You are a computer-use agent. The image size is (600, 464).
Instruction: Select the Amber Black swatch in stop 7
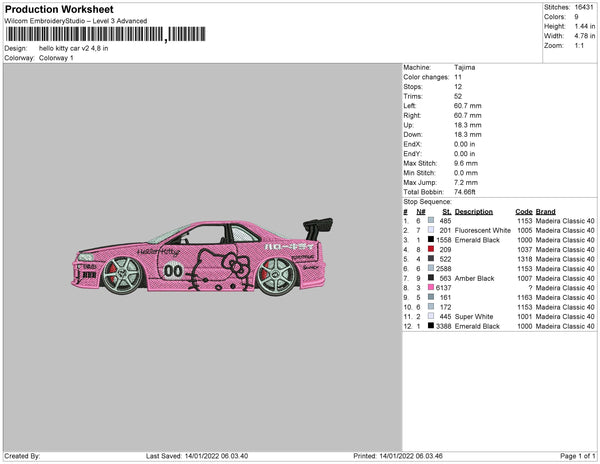point(431,278)
